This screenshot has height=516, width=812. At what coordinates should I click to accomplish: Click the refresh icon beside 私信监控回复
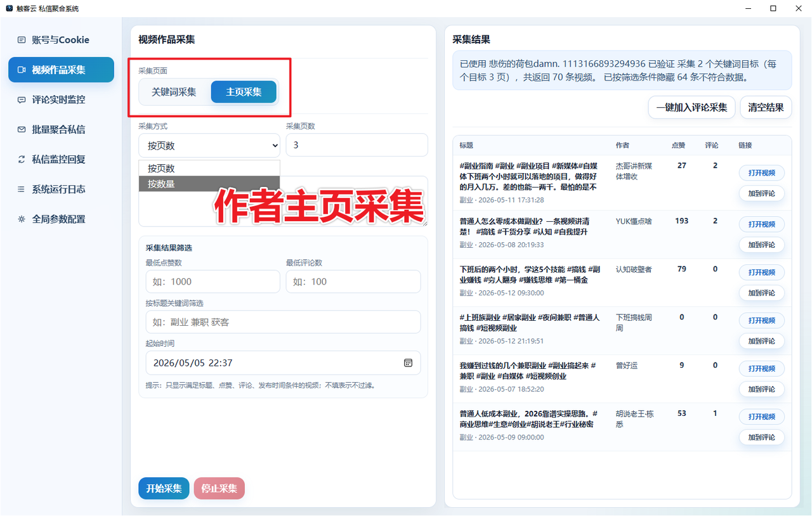(22, 159)
